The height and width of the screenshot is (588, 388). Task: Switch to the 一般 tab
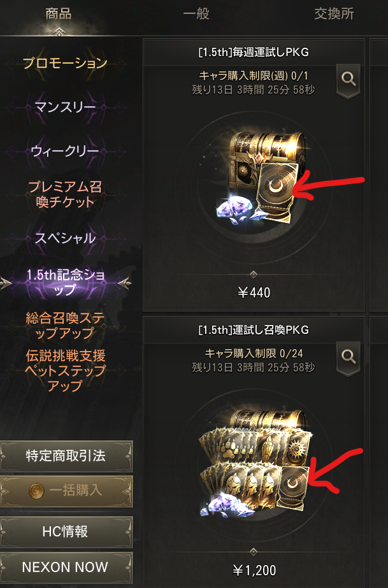[x=196, y=14]
